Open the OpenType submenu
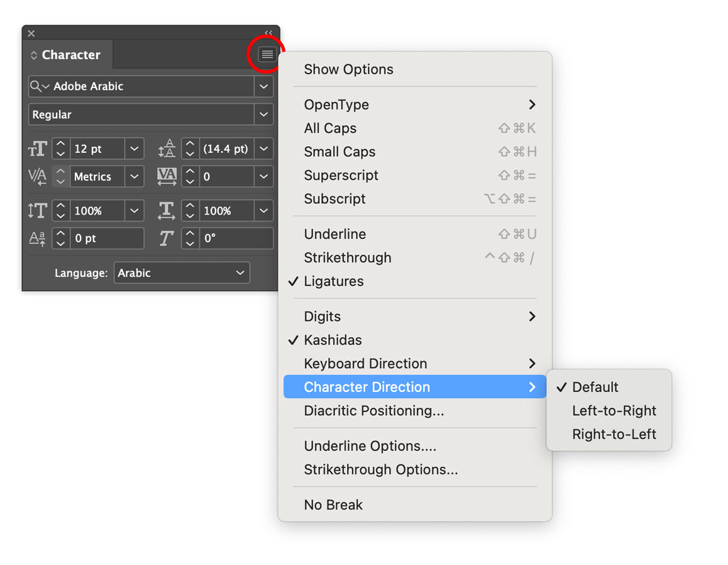728x565 pixels. 336,104
